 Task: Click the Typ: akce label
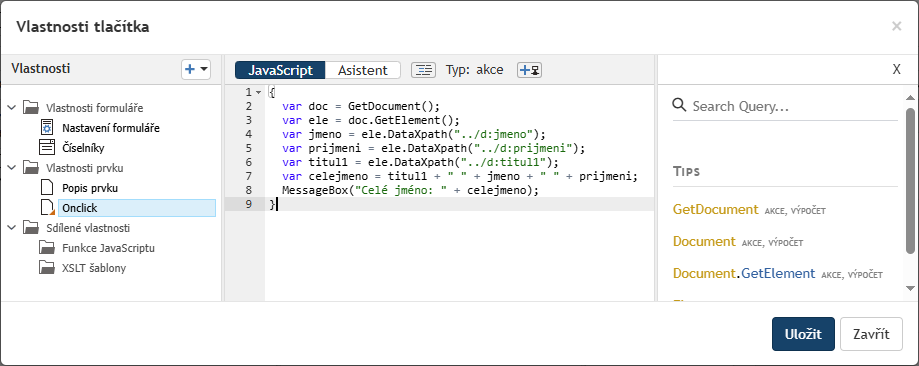tap(475, 70)
